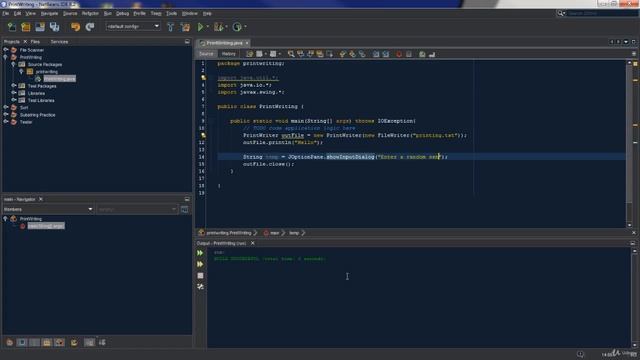Screen dimensions: 640x360
Task: Click the Output panel vertical scrollbar
Action: pyautogui.click(x=634, y=298)
